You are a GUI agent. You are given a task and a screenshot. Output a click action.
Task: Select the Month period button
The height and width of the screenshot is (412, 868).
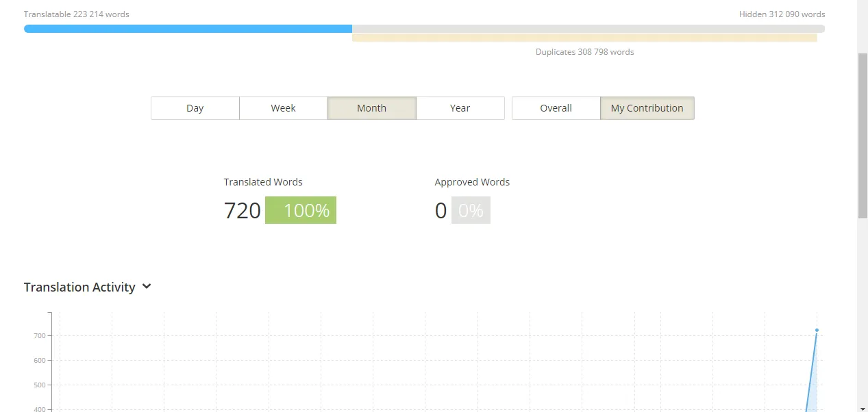pyautogui.click(x=372, y=108)
